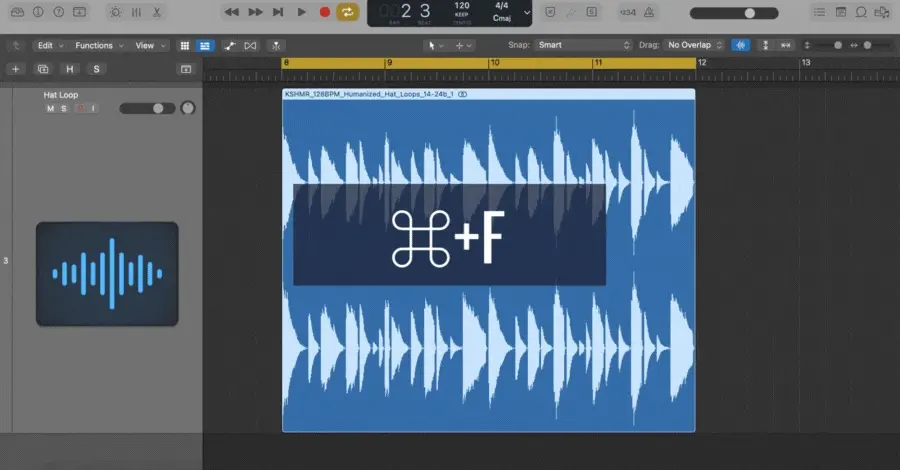
Task: Open the Media Browser icon
Action: [x=882, y=12]
